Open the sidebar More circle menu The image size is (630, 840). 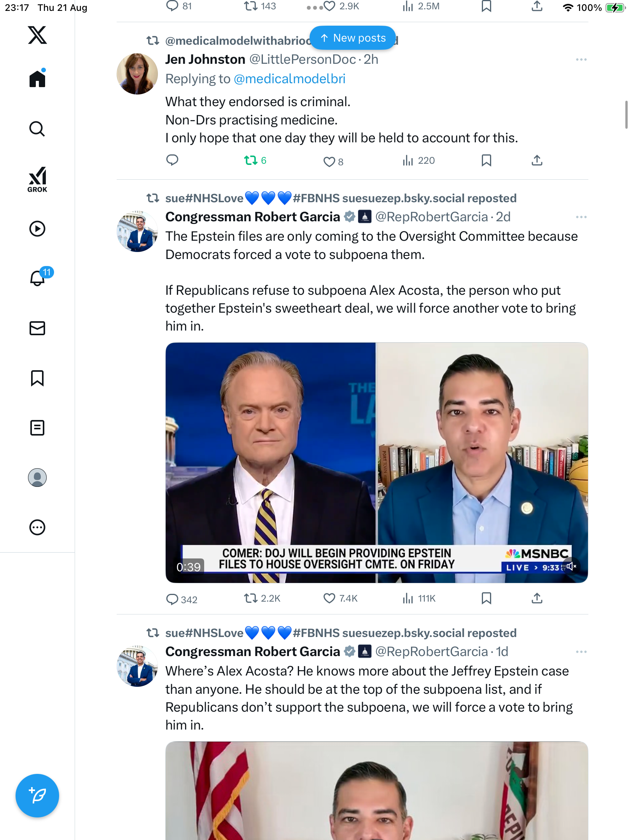37,527
